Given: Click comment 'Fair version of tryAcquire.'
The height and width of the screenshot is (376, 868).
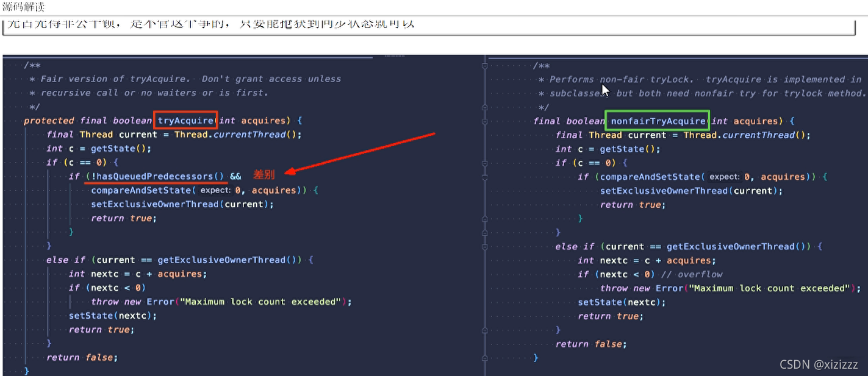Looking at the screenshot, I should pos(117,79).
